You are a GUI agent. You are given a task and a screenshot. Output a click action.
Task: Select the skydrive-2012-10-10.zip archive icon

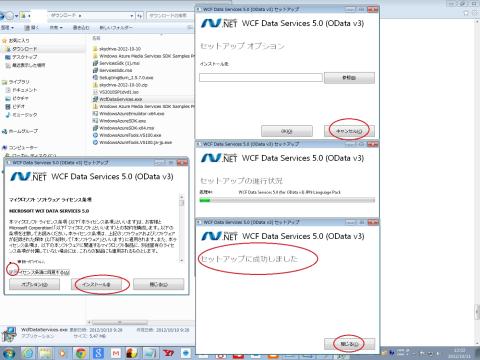click(95, 85)
